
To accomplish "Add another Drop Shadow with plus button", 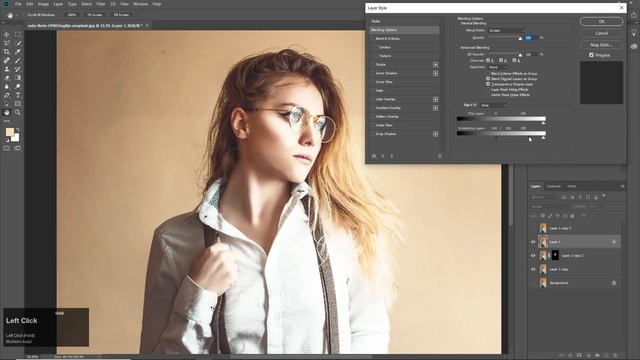I will [x=436, y=134].
